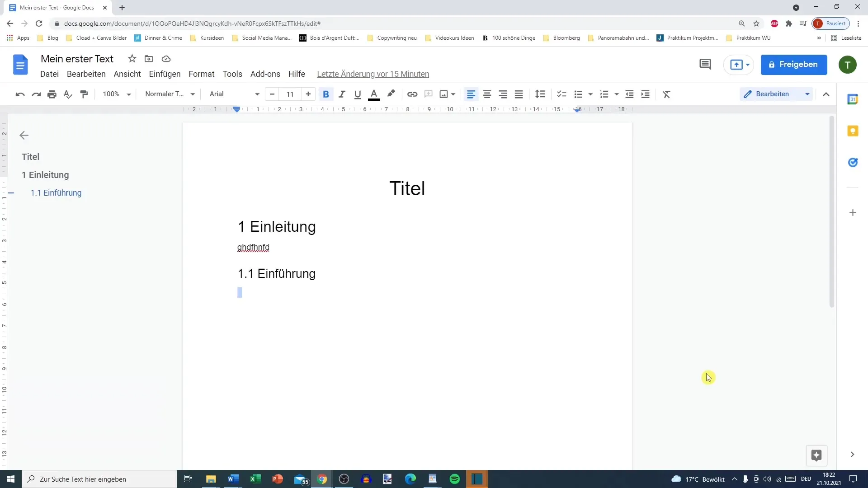Click the Freigeben button
The image size is (868, 488).
tap(794, 64)
